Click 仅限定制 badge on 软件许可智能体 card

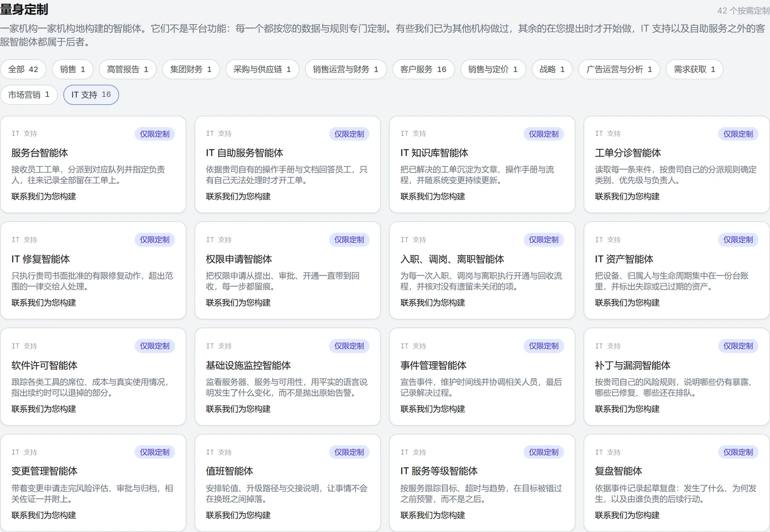(x=154, y=346)
